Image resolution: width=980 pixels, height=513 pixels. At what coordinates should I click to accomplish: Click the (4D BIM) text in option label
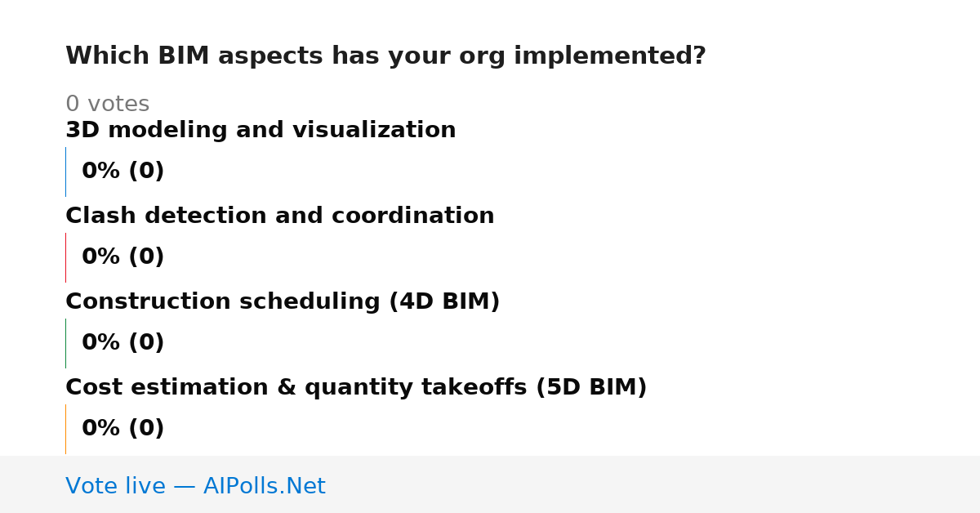pyautogui.click(x=444, y=302)
